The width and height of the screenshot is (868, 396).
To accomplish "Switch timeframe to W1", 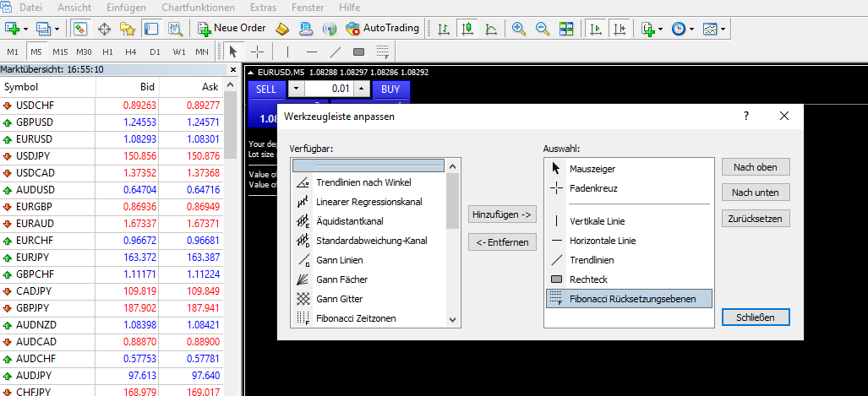I will click(x=179, y=52).
